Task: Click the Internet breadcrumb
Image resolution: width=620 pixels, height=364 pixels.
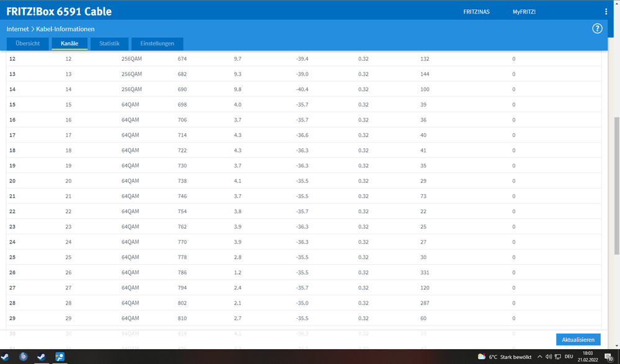Action: (x=17, y=29)
